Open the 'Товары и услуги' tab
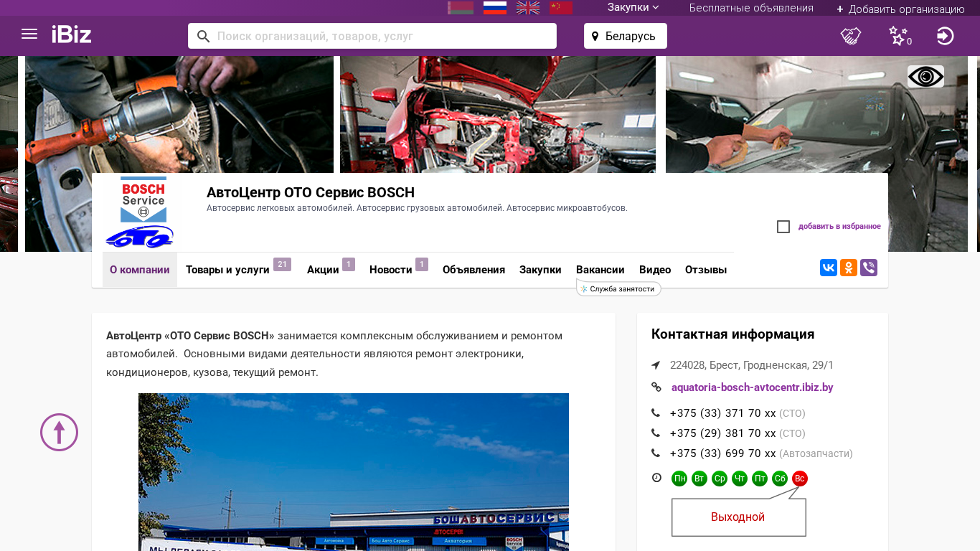 click(x=227, y=270)
